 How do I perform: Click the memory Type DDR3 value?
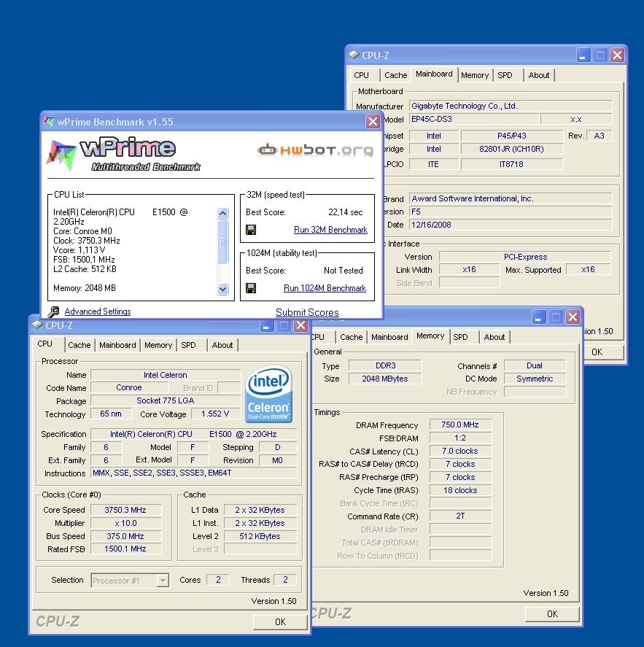click(385, 365)
